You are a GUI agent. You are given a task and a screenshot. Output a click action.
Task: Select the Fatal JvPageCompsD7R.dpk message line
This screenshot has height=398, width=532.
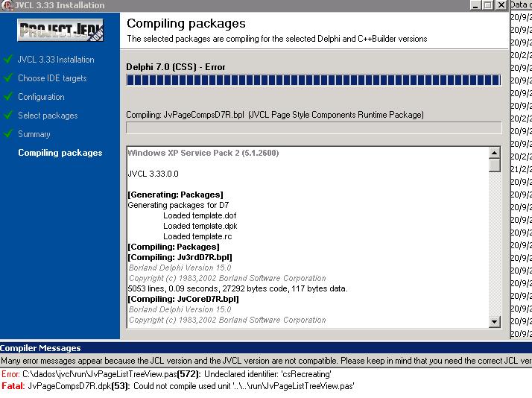(177, 386)
